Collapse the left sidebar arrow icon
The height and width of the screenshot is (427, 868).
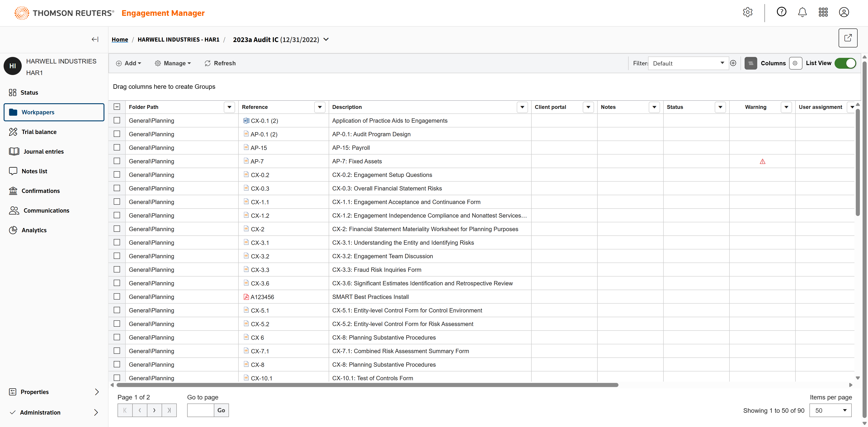point(95,39)
